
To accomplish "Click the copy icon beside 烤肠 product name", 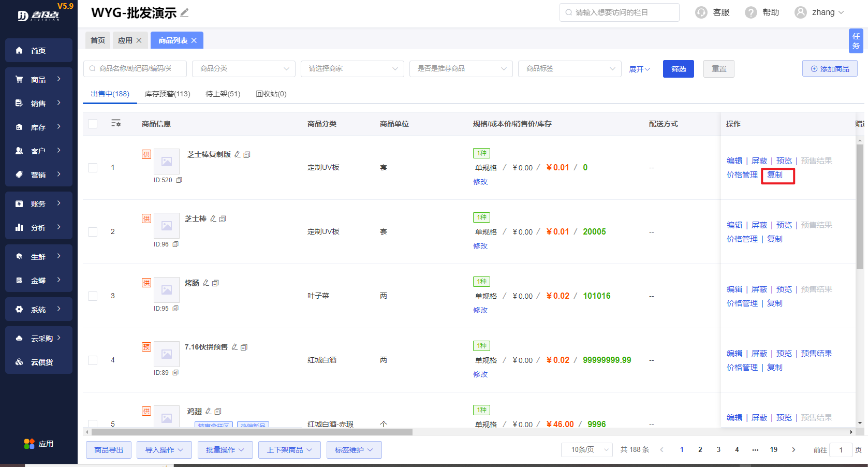I will coord(216,283).
